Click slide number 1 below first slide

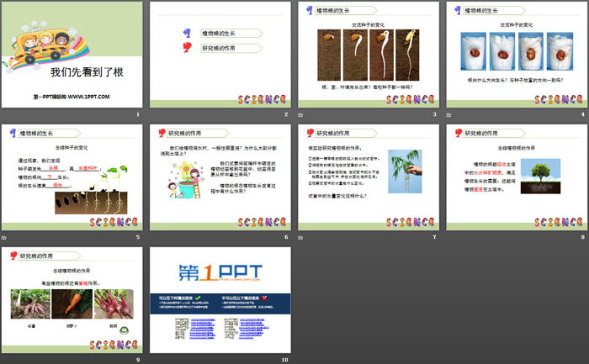click(138, 114)
